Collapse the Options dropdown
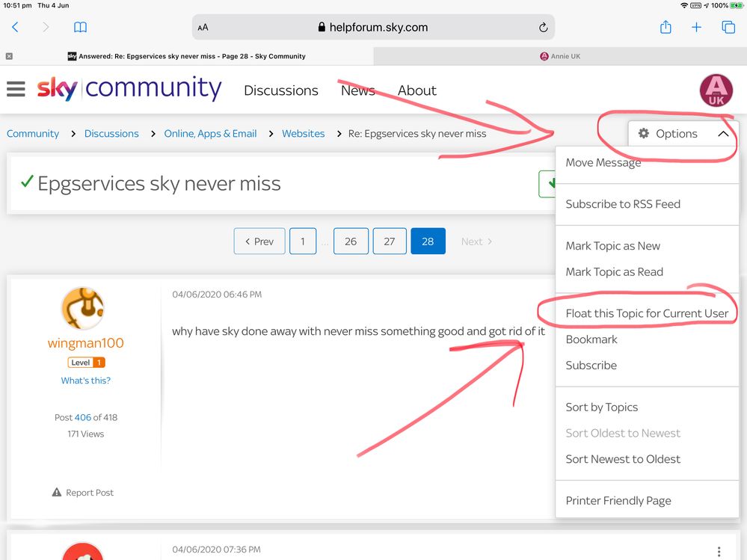 click(683, 134)
